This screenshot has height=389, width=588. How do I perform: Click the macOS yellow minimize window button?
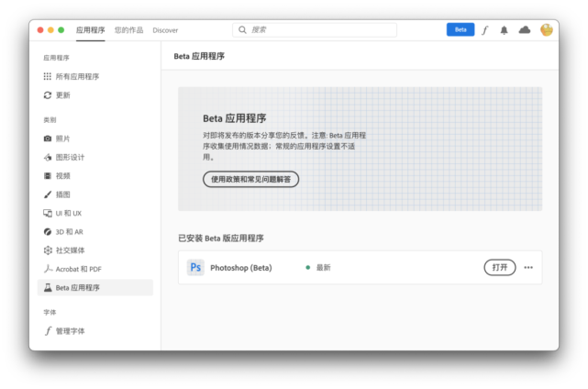click(x=50, y=30)
